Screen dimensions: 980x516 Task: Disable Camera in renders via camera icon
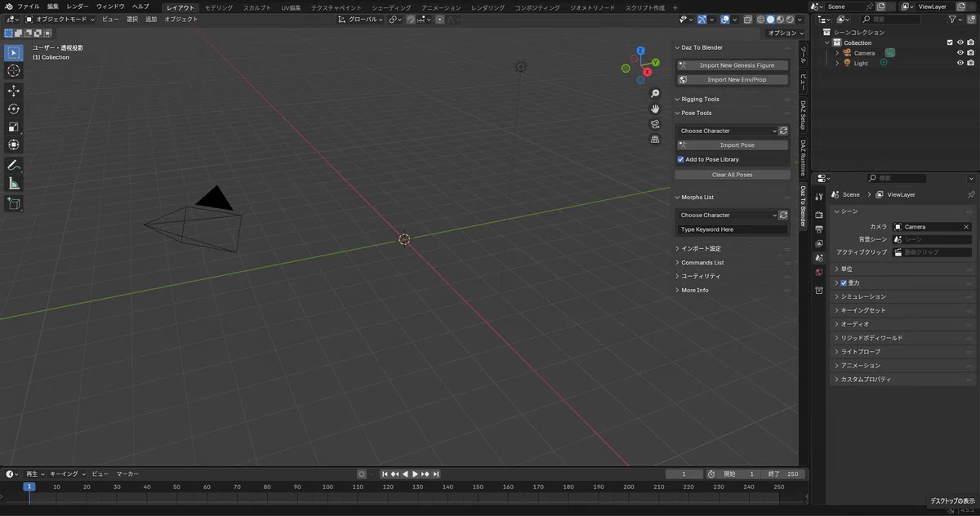pyautogui.click(x=970, y=53)
